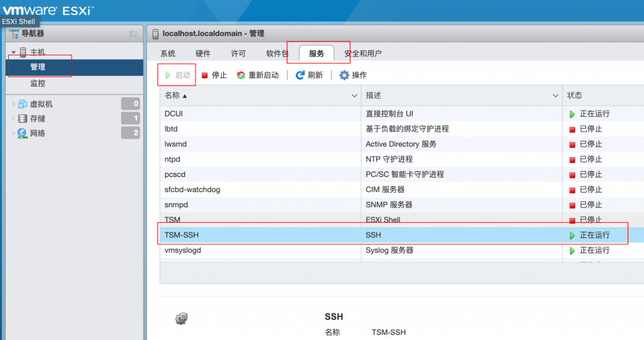644x340 pixels.
Task: Open the Name column dropdown arrow
Action: 353,96
